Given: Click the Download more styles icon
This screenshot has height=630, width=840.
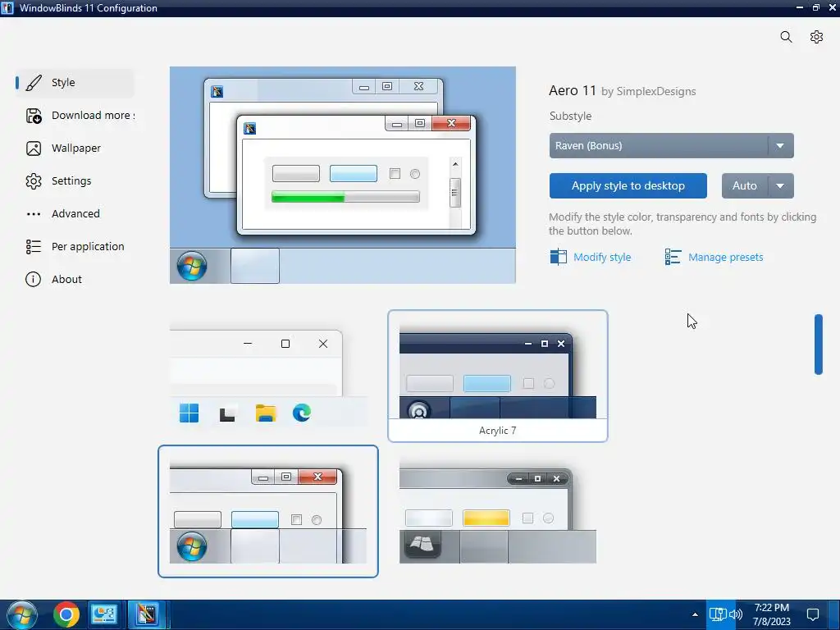Looking at the screenshot, I should coord(33,116).
